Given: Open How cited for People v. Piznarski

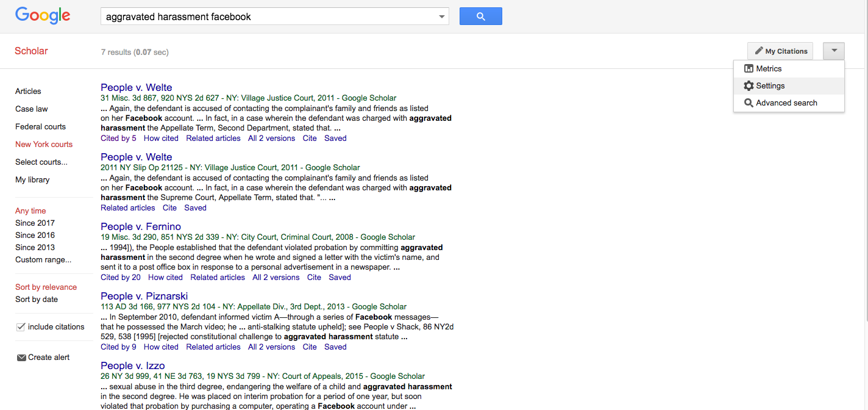Looking at the screenshot, I should [x=160, y=347].
